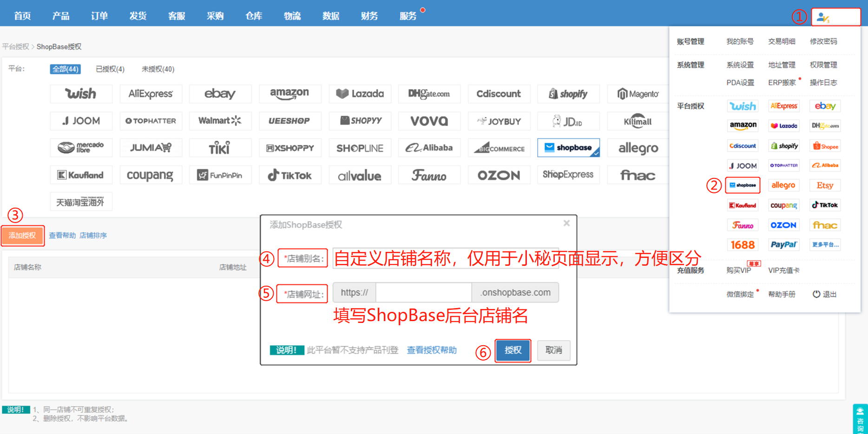Open 微信绑定 in the panel
The image size is (868, 434).
tap(740, 295)
